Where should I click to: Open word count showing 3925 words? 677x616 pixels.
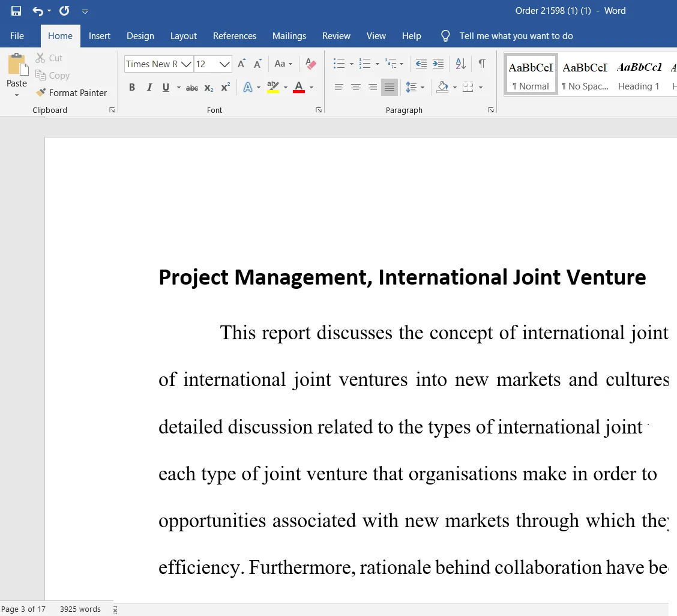[80, 609]
